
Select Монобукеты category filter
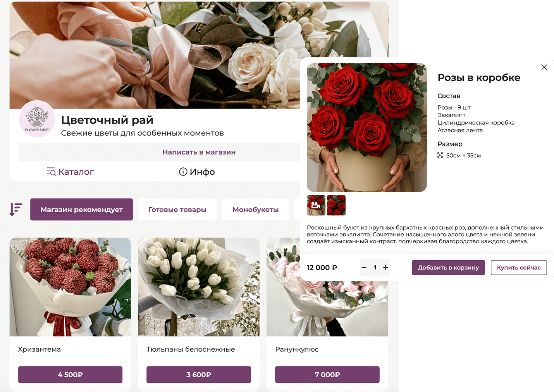tap(256, 210)
